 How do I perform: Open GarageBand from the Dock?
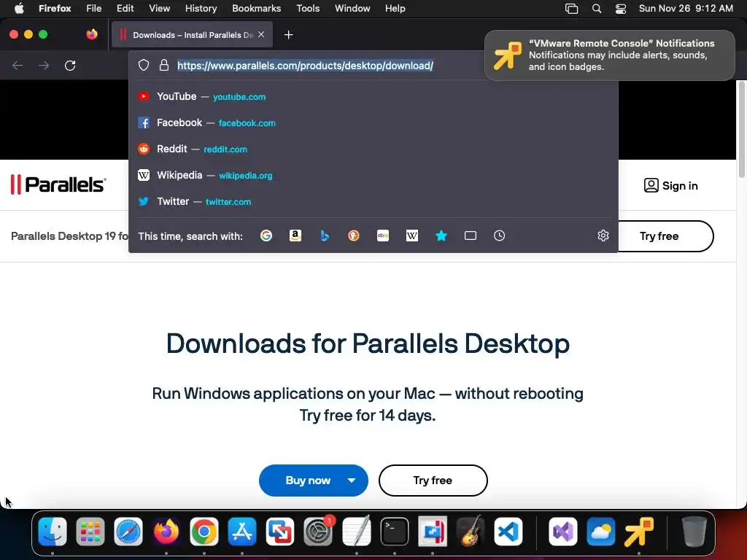tap(471, 532)
